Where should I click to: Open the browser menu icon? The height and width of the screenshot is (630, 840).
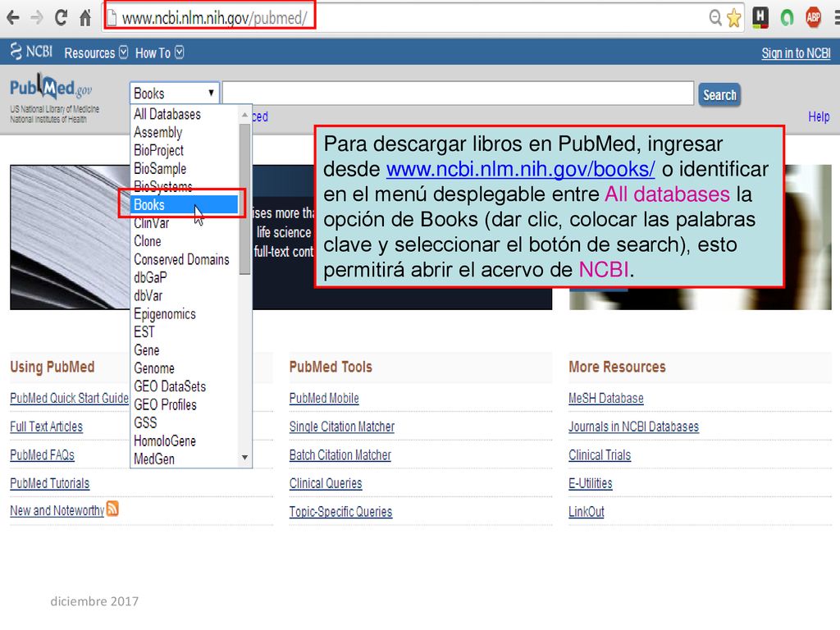pyautogui.click(x=836, y=18)
